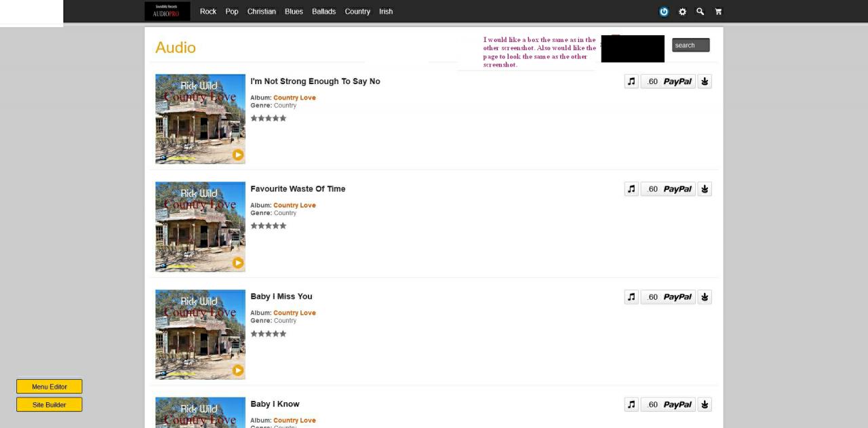868x428 pixels.
Task: Open Country Love album link under I'm Not Strong Enough
Action: click(294, 98)
